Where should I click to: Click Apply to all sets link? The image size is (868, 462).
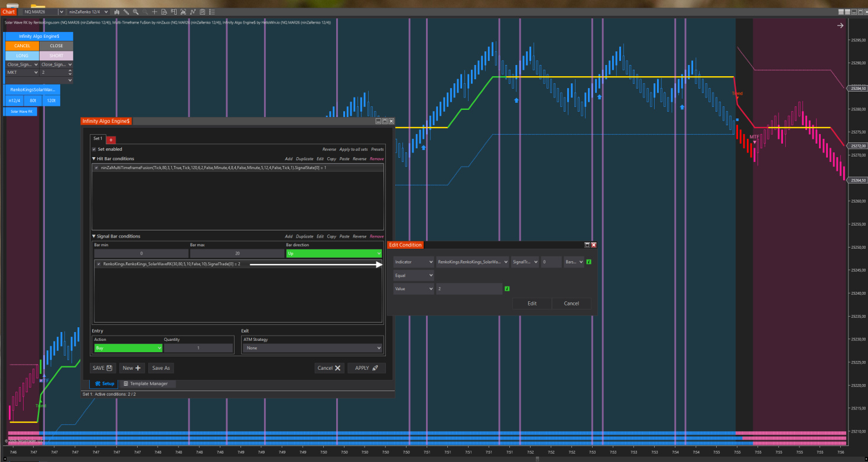[353, 149]
